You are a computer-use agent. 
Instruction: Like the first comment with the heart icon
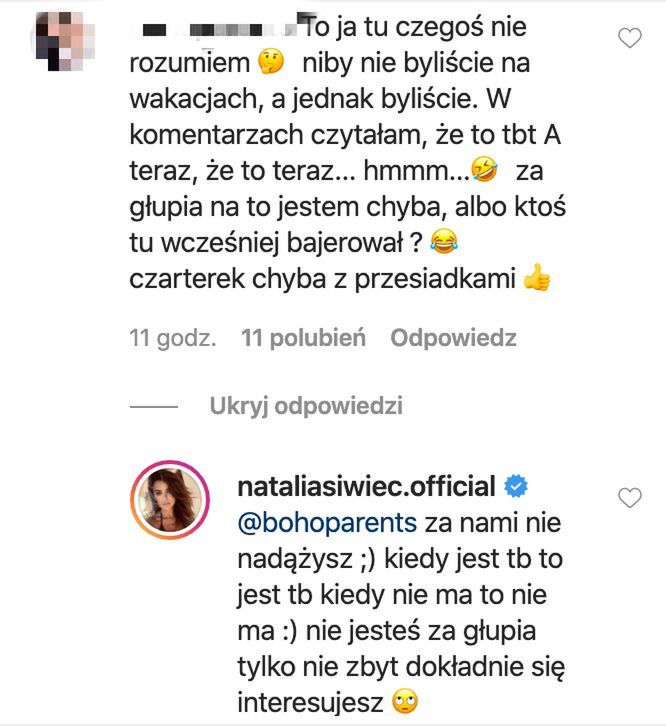pyautogui.click(x=630, y=39)
